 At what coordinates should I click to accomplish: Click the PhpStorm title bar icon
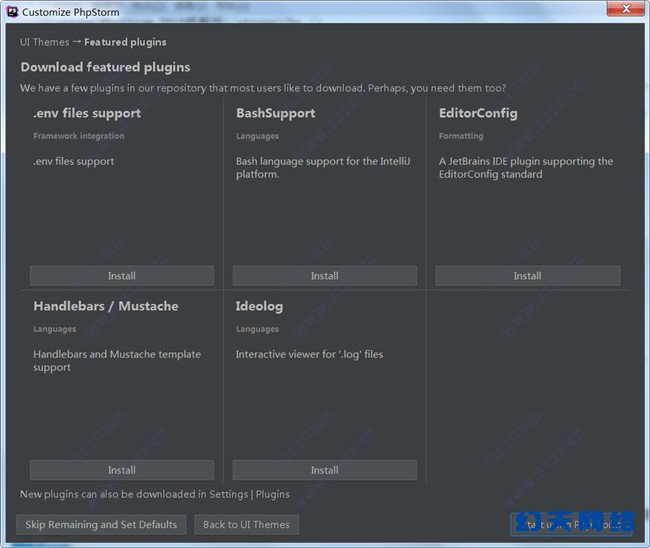tap(13, 12)
